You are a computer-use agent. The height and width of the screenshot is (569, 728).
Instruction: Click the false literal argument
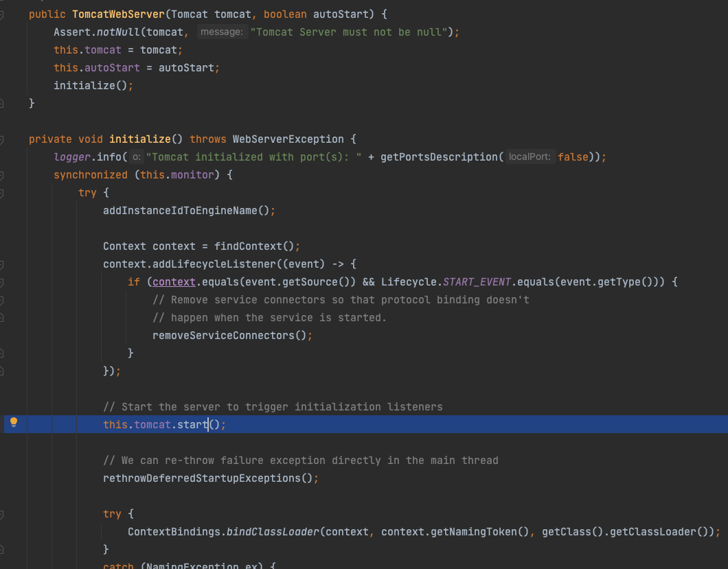pos(573,157)
